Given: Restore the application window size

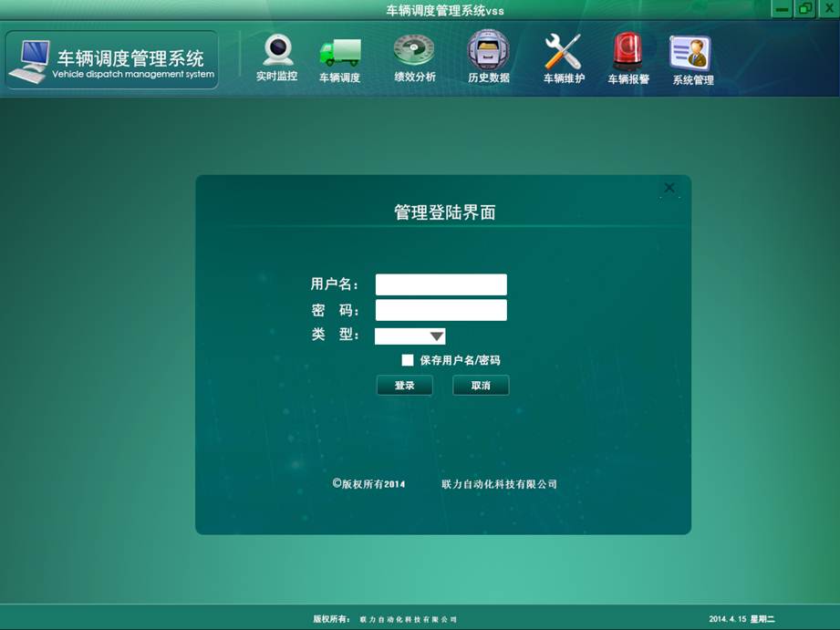Looking at the screenshot, I should coord(804,9).
